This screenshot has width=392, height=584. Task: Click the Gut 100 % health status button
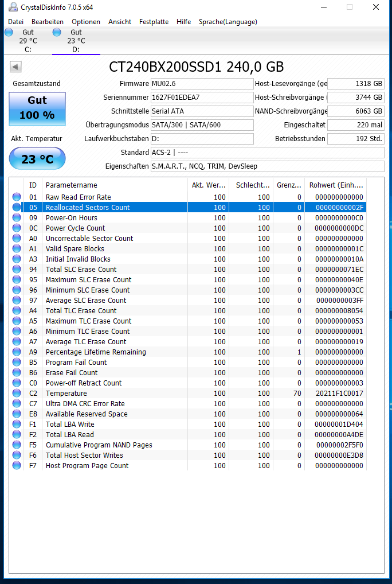pos(37,108)
